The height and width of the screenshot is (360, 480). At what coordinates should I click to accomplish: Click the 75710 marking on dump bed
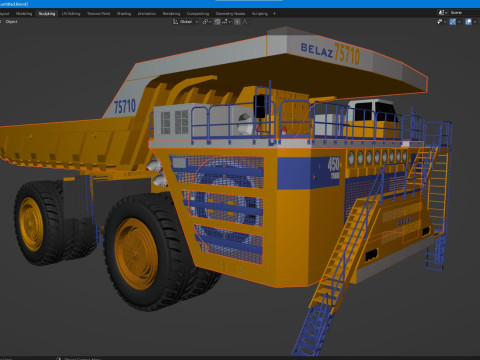[x=125, y=106]
